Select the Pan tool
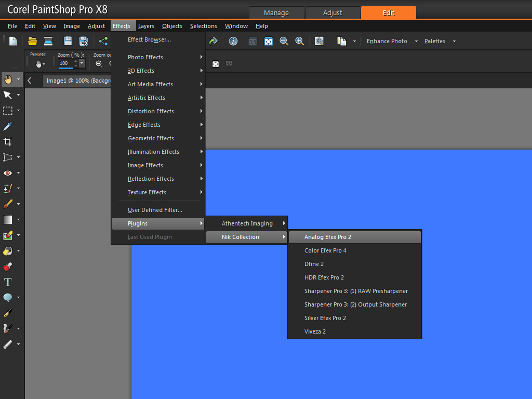Screen dimensions: 532x399 9,79
